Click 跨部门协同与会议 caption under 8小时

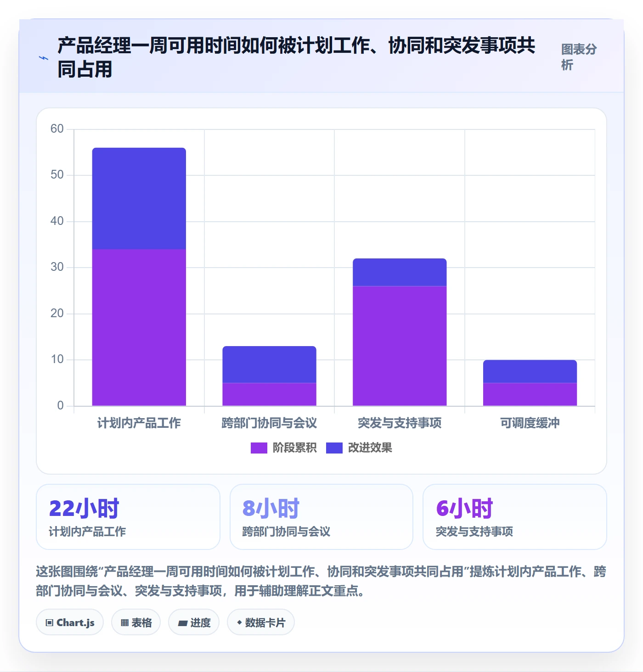click(286, 532)
